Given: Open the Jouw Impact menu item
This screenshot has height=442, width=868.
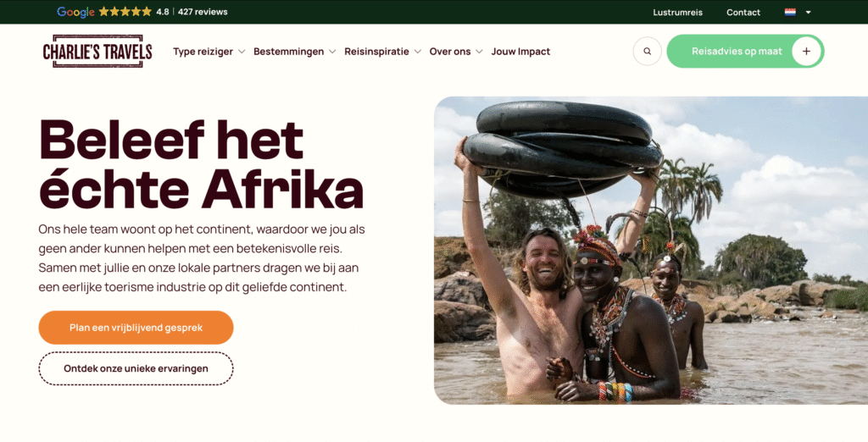Looking at the screenshot, I should (520, 52).
